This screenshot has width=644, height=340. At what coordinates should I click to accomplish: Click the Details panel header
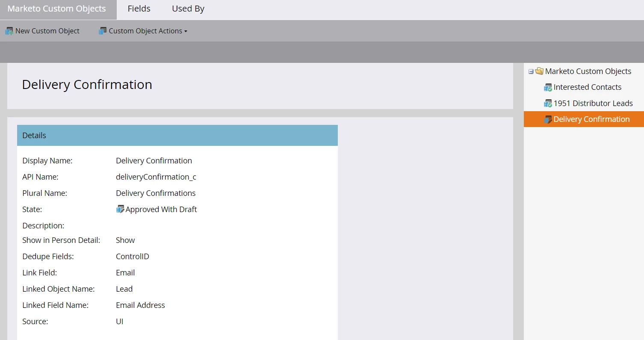click(x=177, y=136)
